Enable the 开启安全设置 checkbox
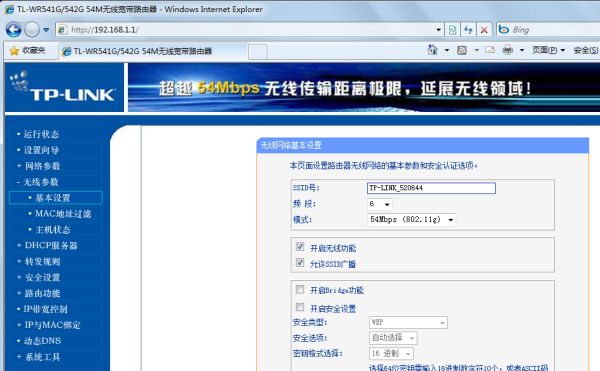 tap(300, 307)
